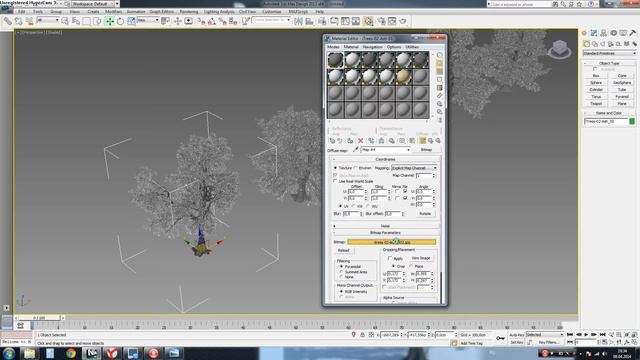Image resolution: width=640 pixels, height=360 pixels.
Task: Select the Texture radio button
Action: (336, 168)
